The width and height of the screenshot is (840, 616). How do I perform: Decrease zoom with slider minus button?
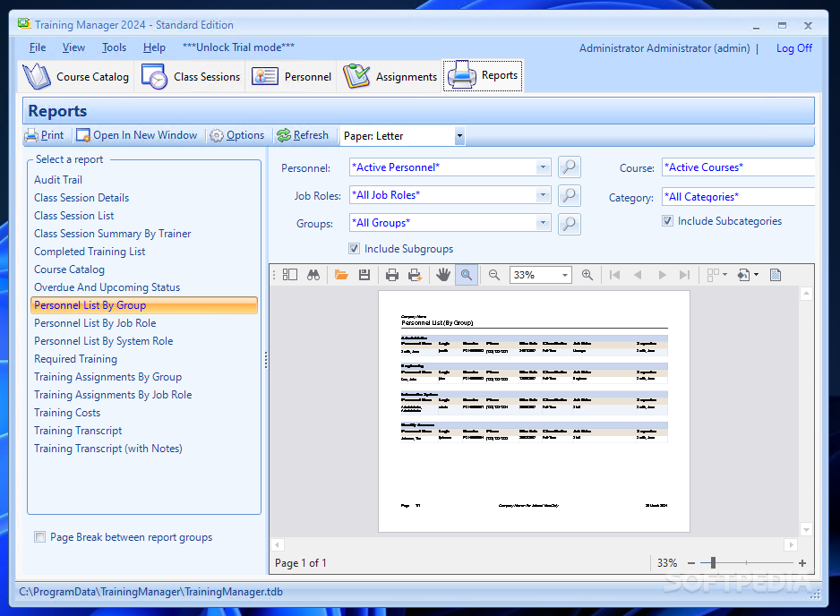point(691,563)
